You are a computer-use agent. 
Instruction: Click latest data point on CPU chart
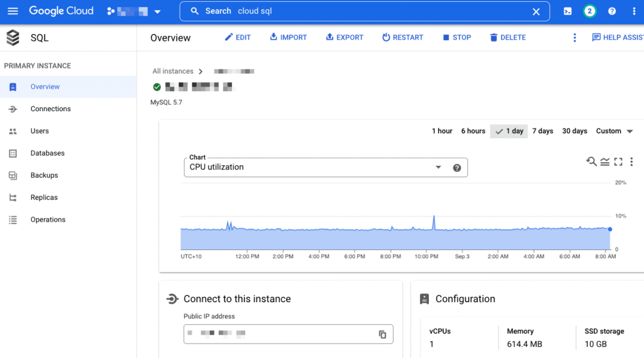610,229
